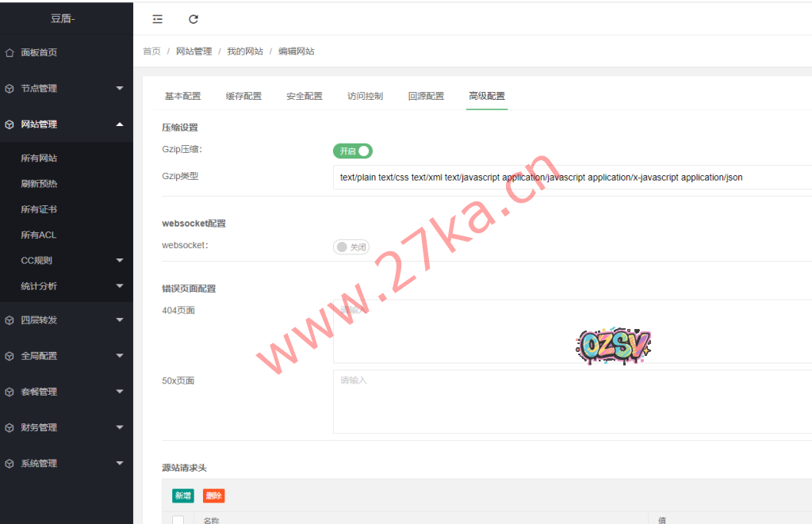Click the home icon beside 面板首页
This screenshot has height=524, width=812.
[10, 52]
